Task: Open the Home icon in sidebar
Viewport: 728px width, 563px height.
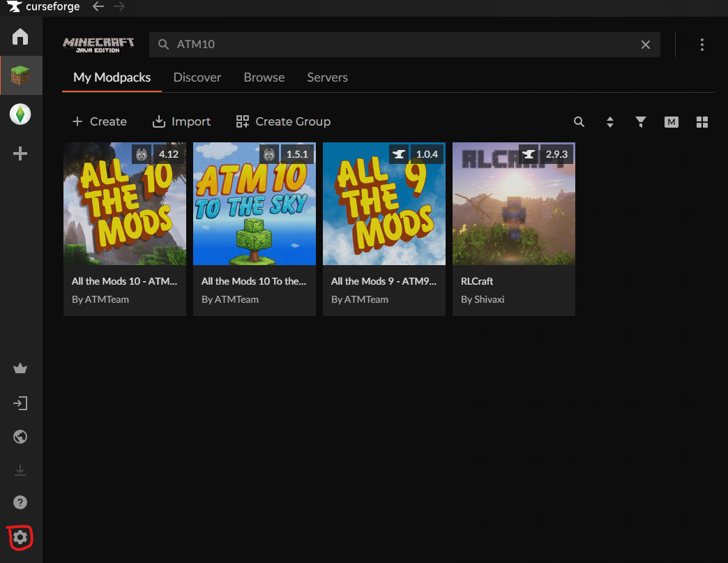Action: (x=20, y=37)
